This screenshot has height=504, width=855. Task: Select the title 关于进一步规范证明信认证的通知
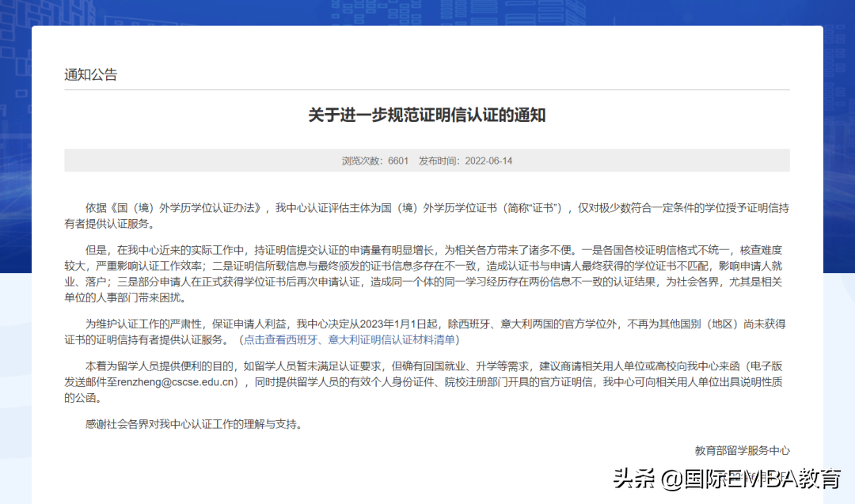tap(427, 115)
